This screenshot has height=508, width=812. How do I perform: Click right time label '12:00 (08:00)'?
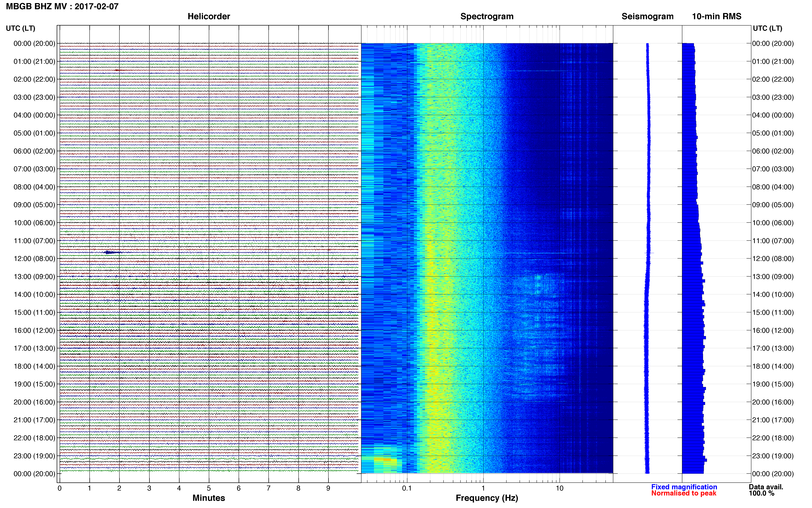coord(773,259)
